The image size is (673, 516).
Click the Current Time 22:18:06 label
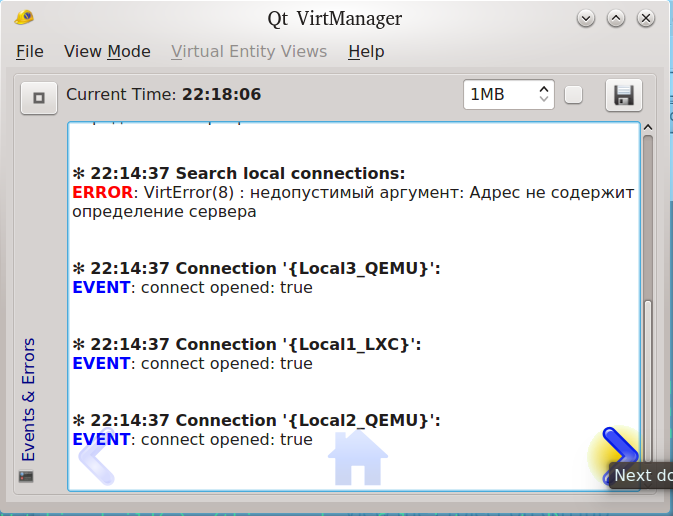point(164,94)
